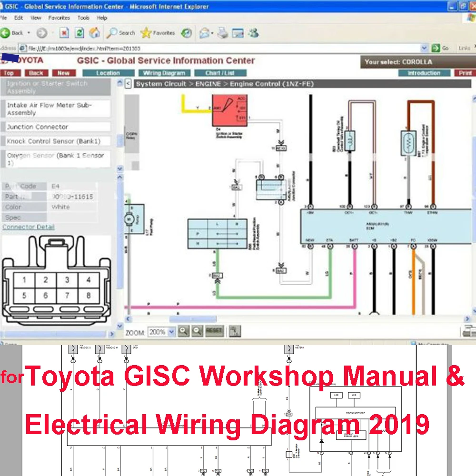Open the Edit menu

point(19,18)
